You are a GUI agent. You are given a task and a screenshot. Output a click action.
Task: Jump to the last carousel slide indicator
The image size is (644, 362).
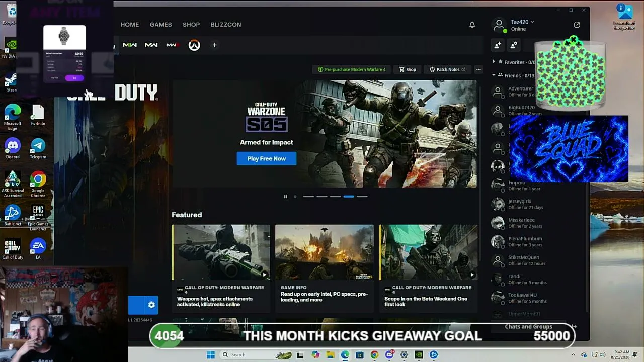pos(362,197)
